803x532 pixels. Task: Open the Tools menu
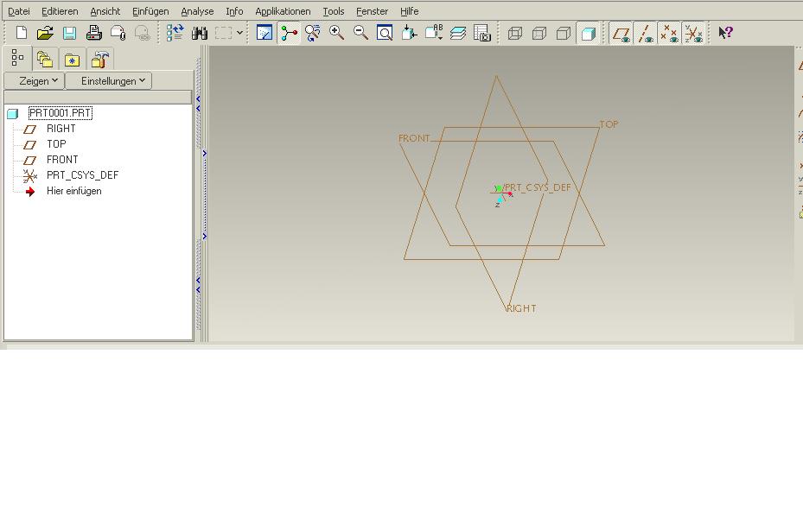(x=334, y=11)
